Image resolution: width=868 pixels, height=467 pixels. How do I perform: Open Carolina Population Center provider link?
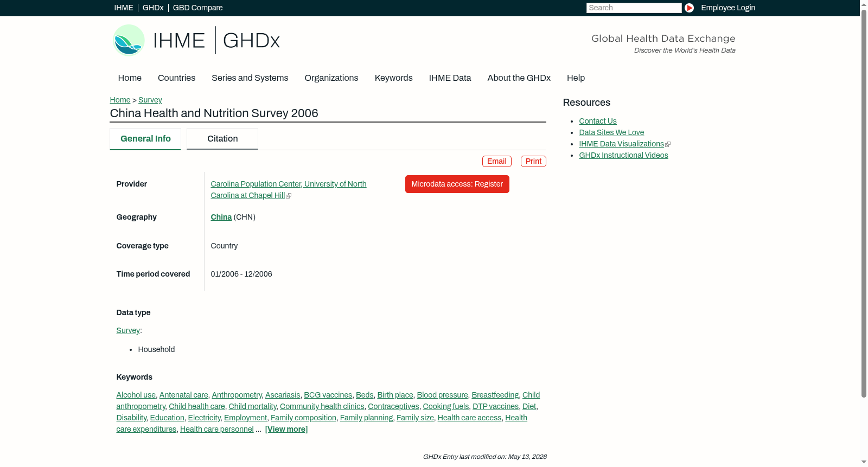(289, 190)
